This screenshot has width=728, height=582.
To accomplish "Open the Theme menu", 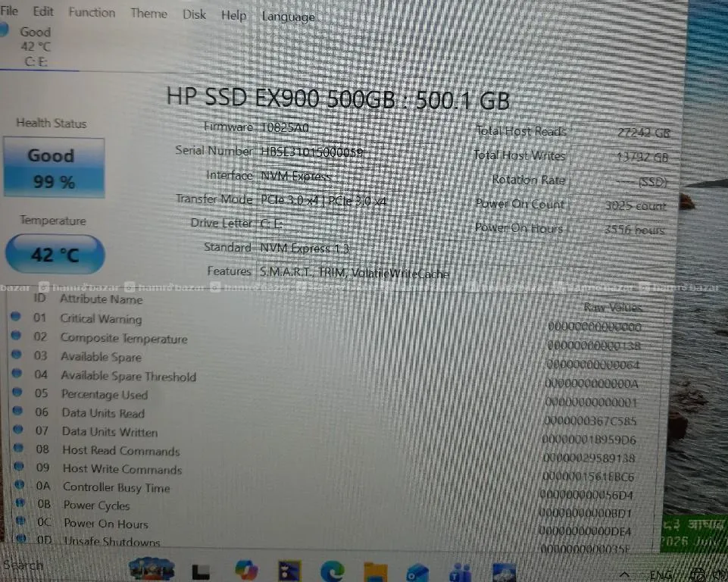I will coord(148,13).
